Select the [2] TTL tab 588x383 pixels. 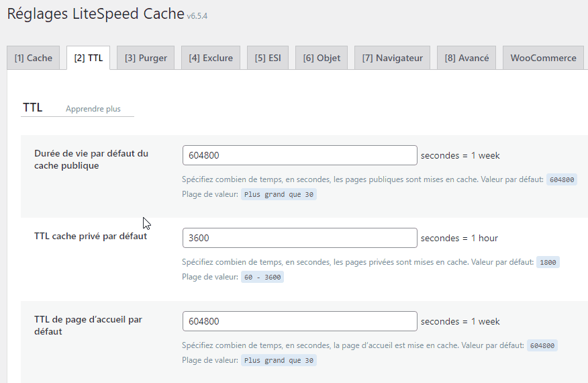click(88, 58)
